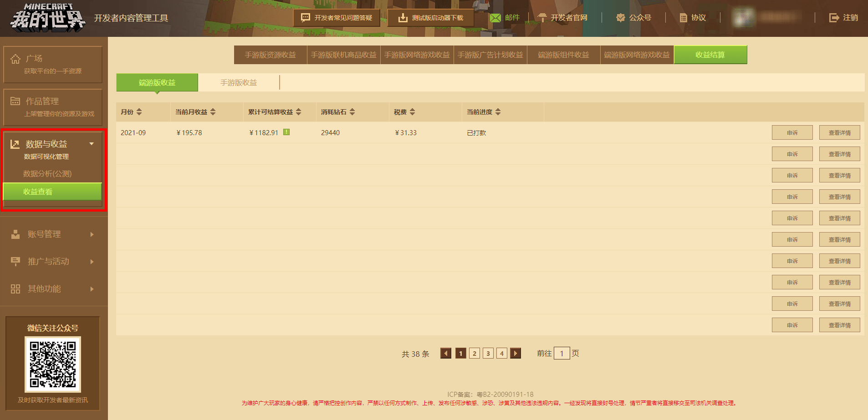This screenshot has width=868, height=420.
Task: Click the ￥31.33 tax cell
Action: tap(405, 132)
